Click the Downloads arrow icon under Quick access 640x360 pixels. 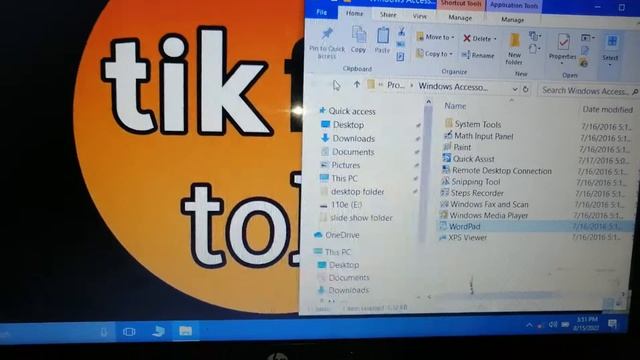click(325, 138)
